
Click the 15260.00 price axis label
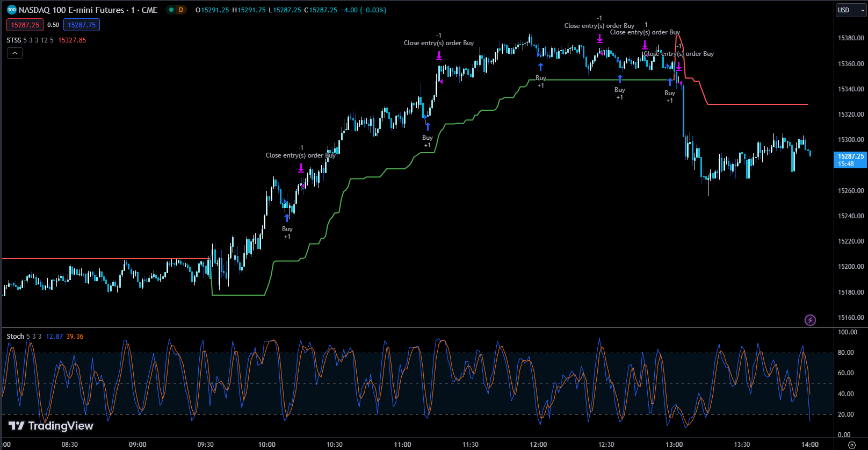[x=851, y=191]
